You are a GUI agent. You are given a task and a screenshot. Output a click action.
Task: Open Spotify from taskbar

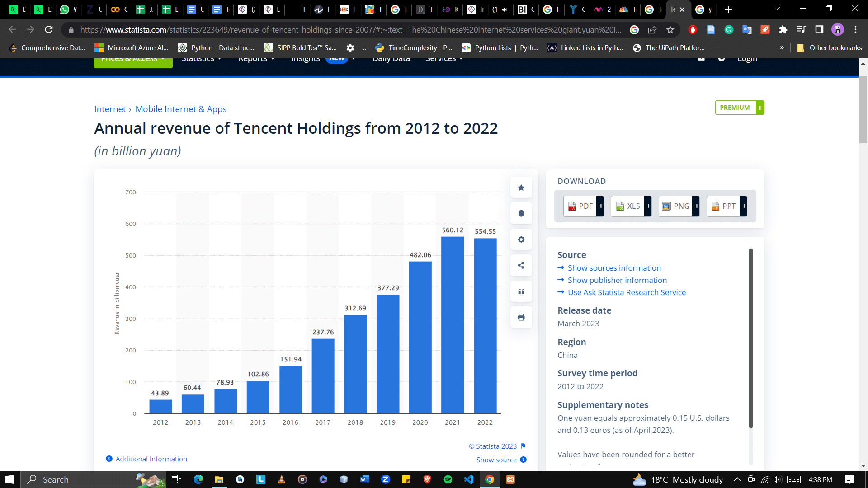[448, 479]
